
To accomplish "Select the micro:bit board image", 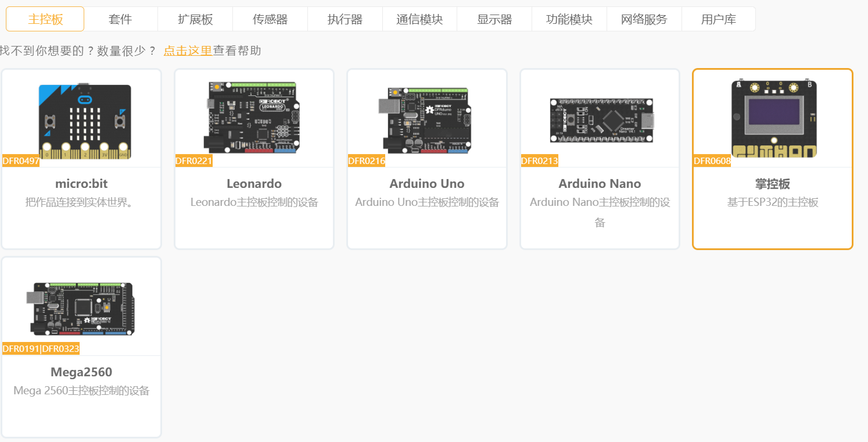I will [85, 121].
